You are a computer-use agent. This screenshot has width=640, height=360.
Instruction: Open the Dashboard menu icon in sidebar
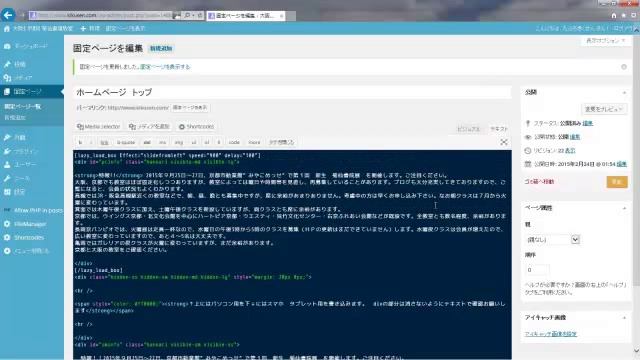7,46
